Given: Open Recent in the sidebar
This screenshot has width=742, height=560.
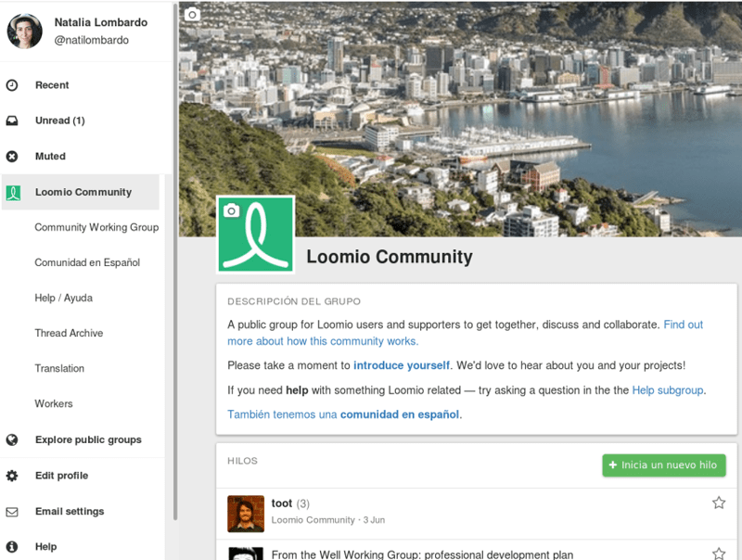Looking at the screenshot, I should pos(52,85).
